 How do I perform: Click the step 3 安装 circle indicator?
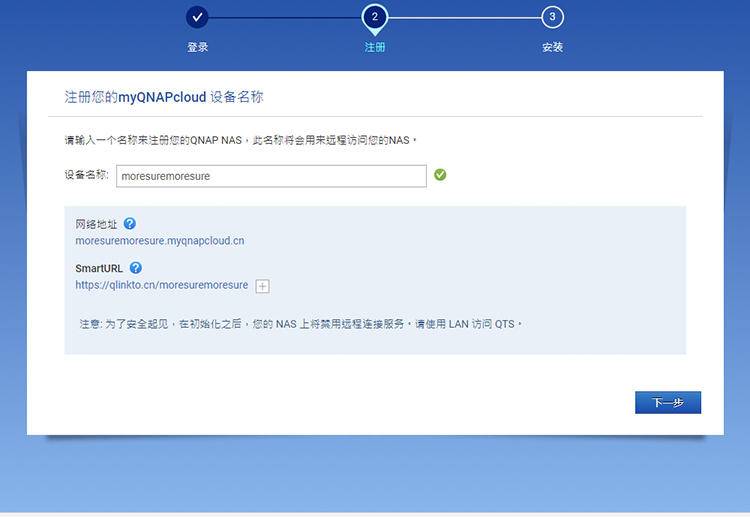552,17
